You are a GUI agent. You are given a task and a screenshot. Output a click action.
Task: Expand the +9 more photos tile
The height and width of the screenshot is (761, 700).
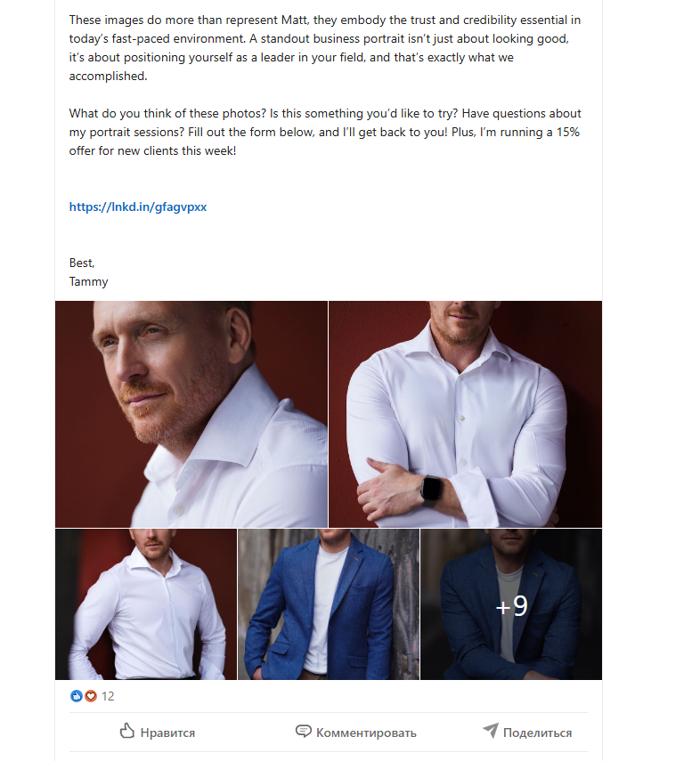(x=511, y=604)
